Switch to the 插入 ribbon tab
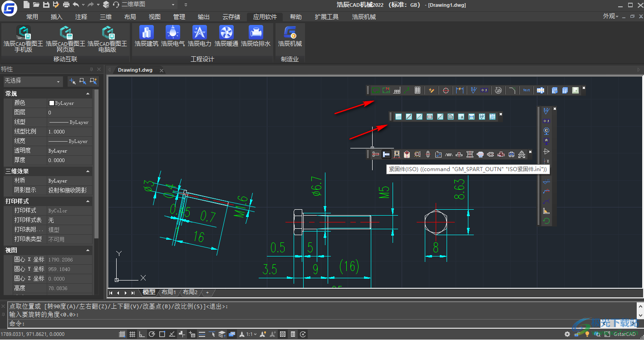 [x=57, y=17]
